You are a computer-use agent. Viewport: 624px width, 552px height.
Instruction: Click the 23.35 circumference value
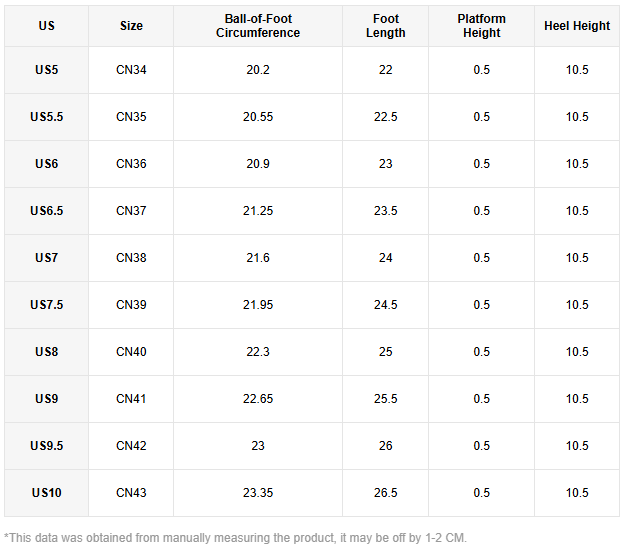pos(258,493)
